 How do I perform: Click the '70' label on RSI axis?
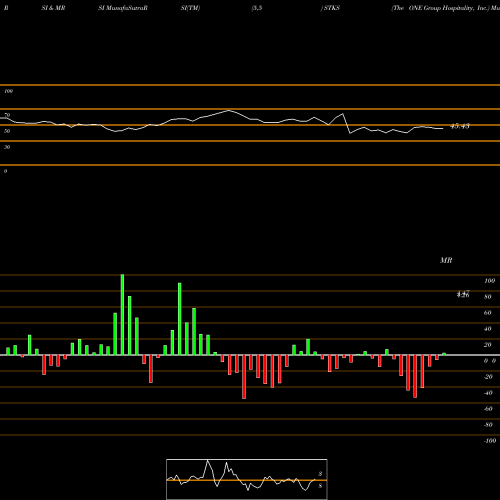coord(7,115)
